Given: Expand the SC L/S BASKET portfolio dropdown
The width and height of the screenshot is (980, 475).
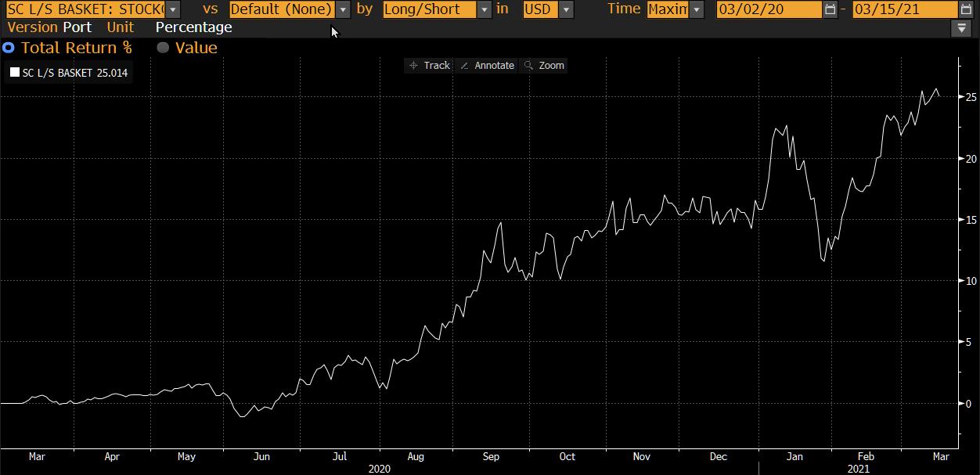Looking at the screenshot, I should click(172, 9).
